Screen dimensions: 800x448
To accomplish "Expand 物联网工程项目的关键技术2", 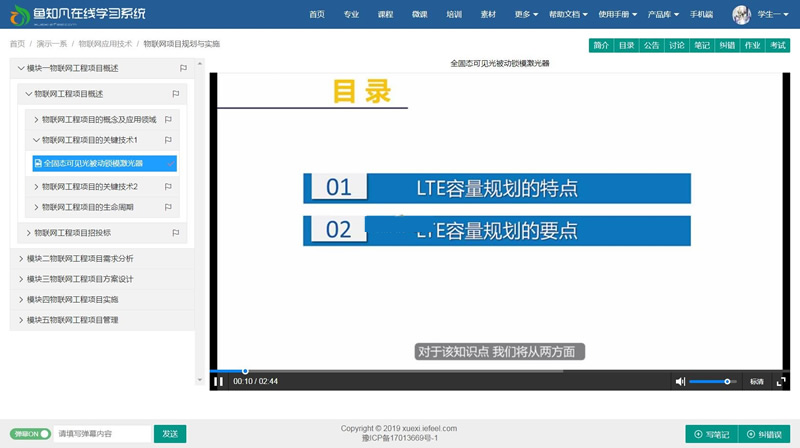I will 36,187.
